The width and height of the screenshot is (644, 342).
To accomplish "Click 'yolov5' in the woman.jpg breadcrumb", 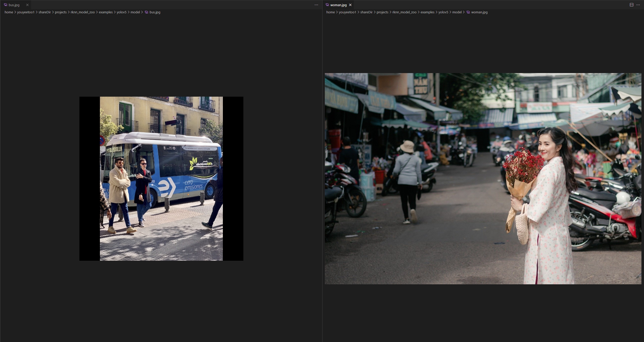I will coord(443,12).
